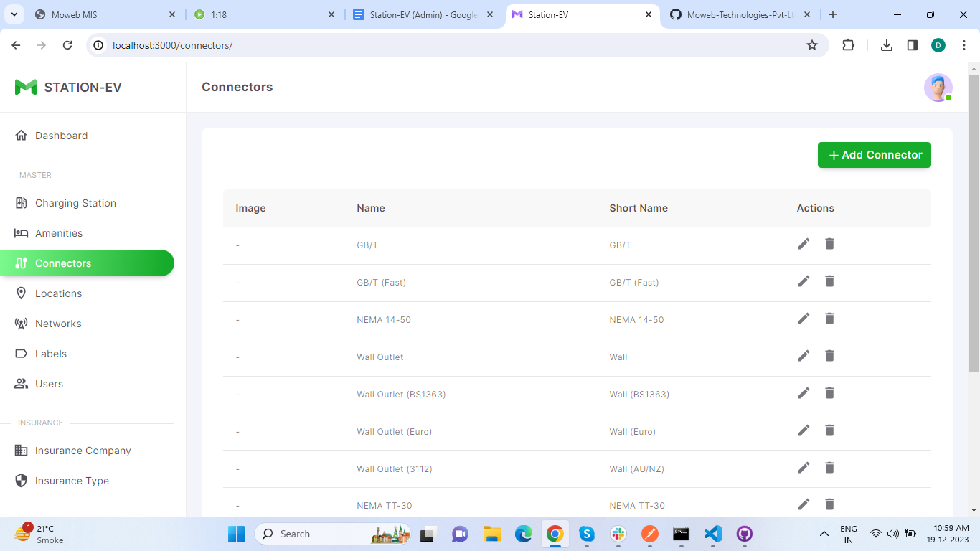Expand the browser tab search dropdown
This screenshot has height=551, width=980.
pyautogui.click(x=14, y=14)
